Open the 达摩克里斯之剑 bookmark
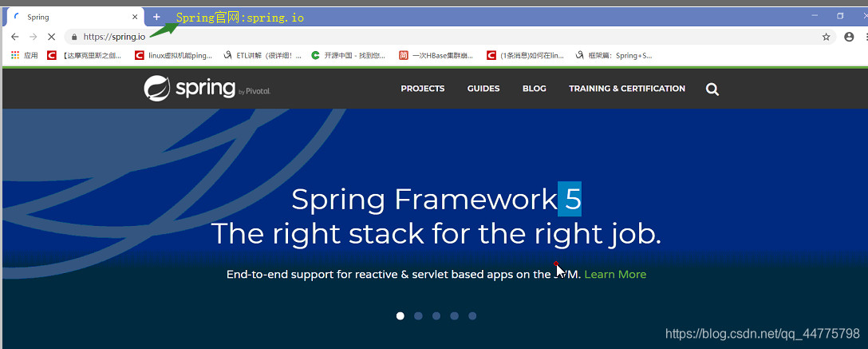 click(x=85, y=55)
